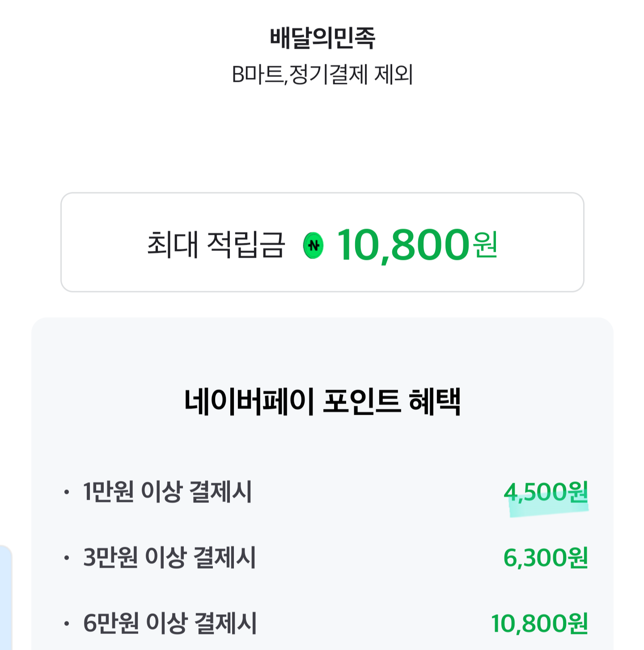Click the 10,800원 amount in the list

point(539,623)
